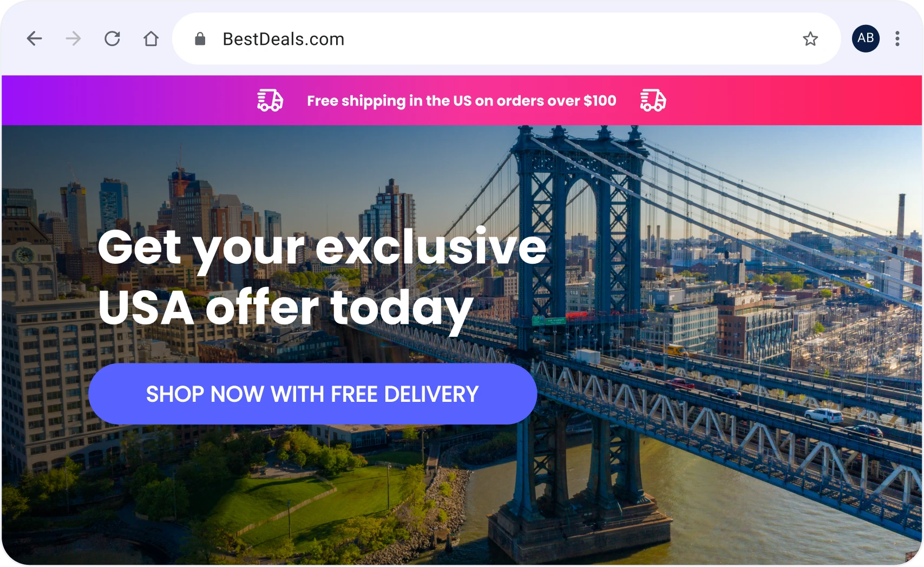Open the AB profile avatar

866,38
